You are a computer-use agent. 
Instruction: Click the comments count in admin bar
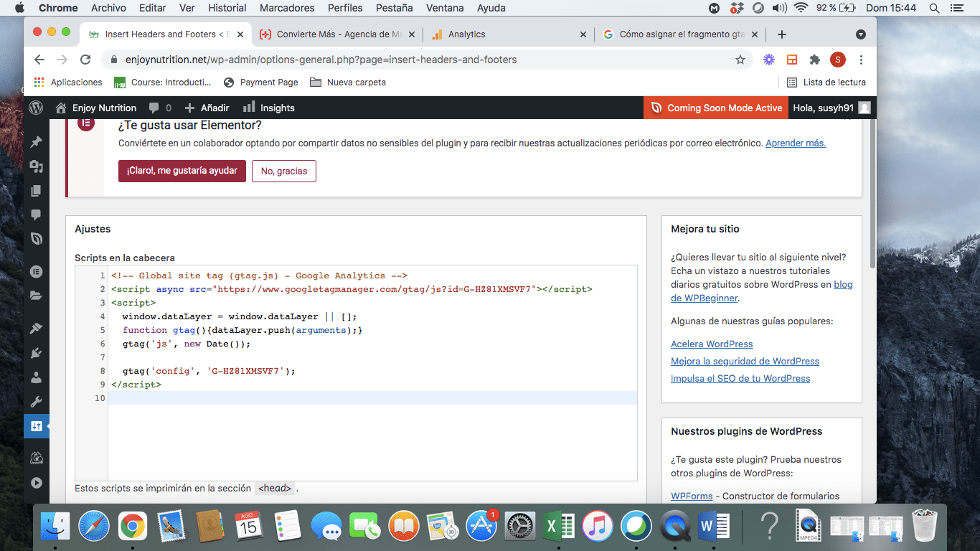[x=160, y=108]
